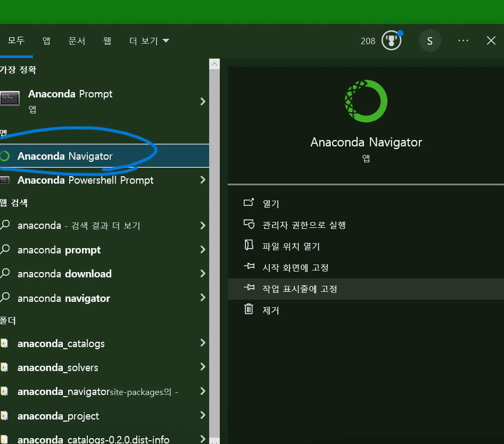The image size is (504, 444).
Task: Click the 208 rewards points number
Action: pyautogui.click(x=368, y=41)
